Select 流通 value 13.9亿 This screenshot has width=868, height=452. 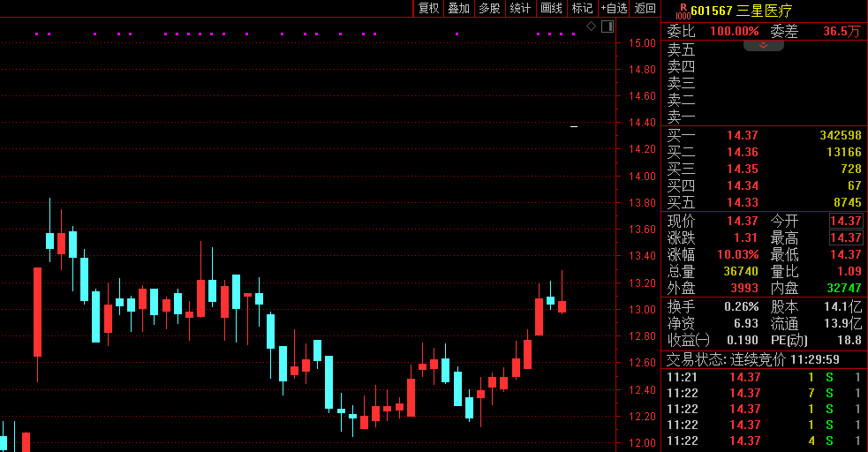tap(842, 323)
